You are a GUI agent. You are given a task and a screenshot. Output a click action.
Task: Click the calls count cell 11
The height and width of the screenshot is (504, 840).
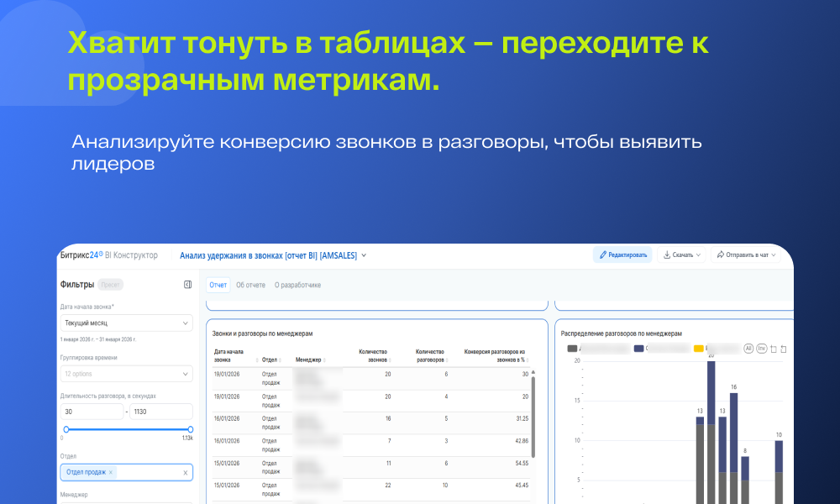coord(388,464)
